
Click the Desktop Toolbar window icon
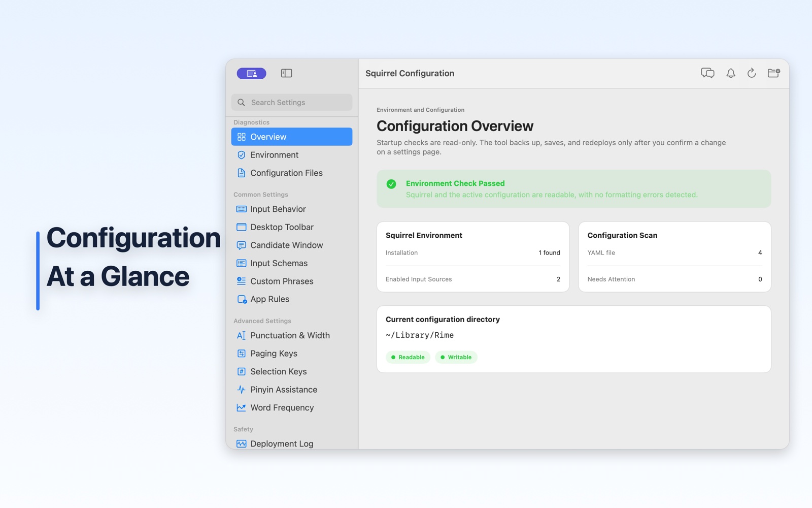click(242, 227)
